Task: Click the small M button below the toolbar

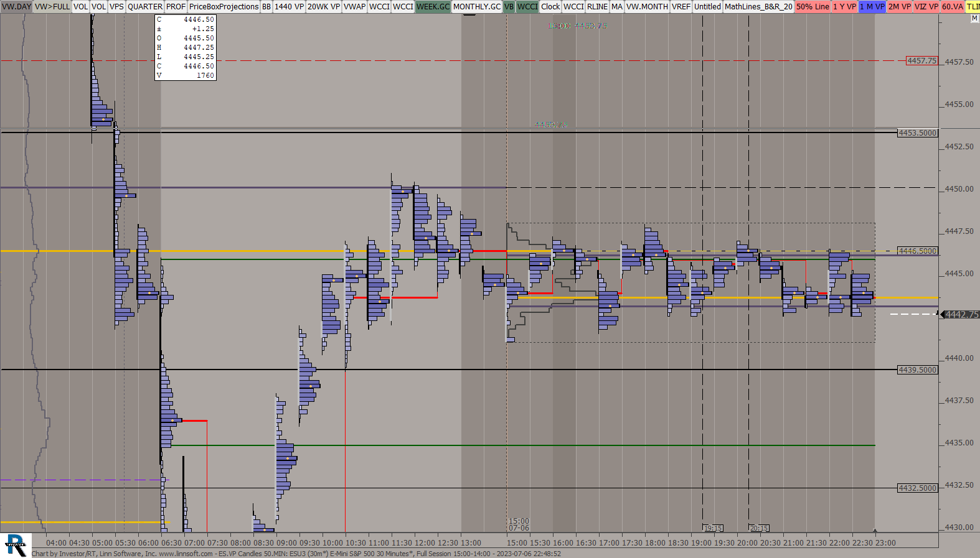Action: (x=974, y=19)
